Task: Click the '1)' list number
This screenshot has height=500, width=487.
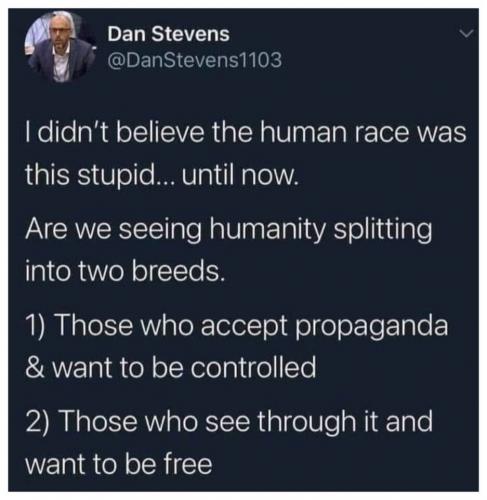Action: pyautogui.click(x=38, y=326)
